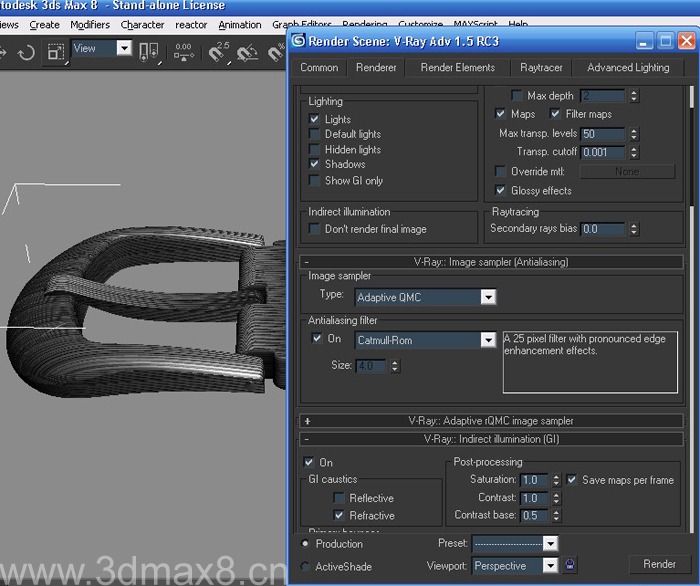This screenshot has height=586, width=700.
Task: Click the Max transp. levels spinner
Action: coord(634,134)
